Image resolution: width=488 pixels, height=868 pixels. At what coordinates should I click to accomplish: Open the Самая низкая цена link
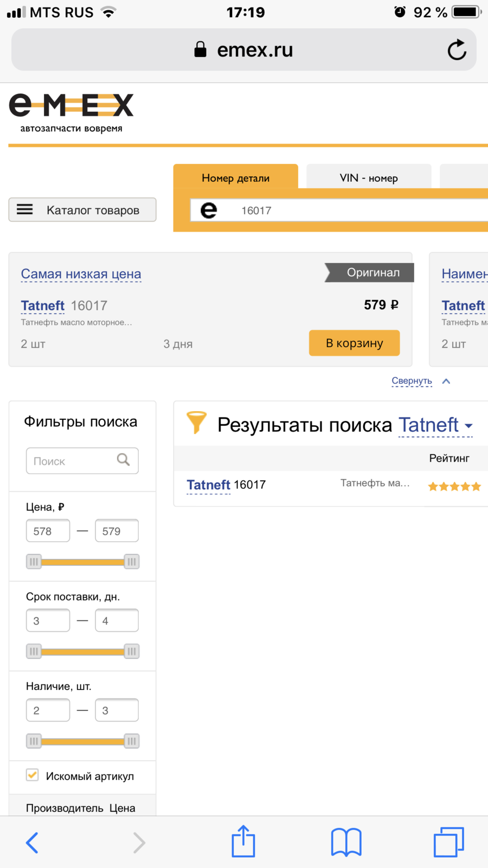click(x=81, y=274)
